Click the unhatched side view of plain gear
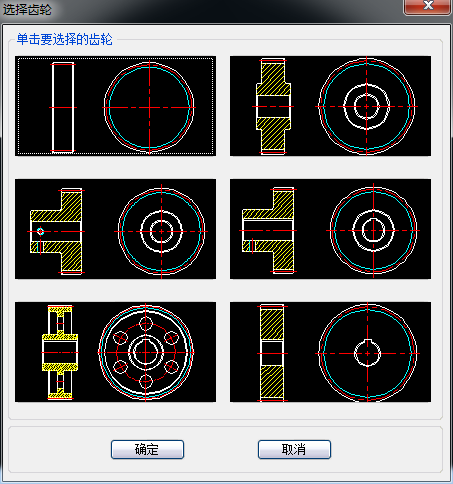 pos(63,107)
